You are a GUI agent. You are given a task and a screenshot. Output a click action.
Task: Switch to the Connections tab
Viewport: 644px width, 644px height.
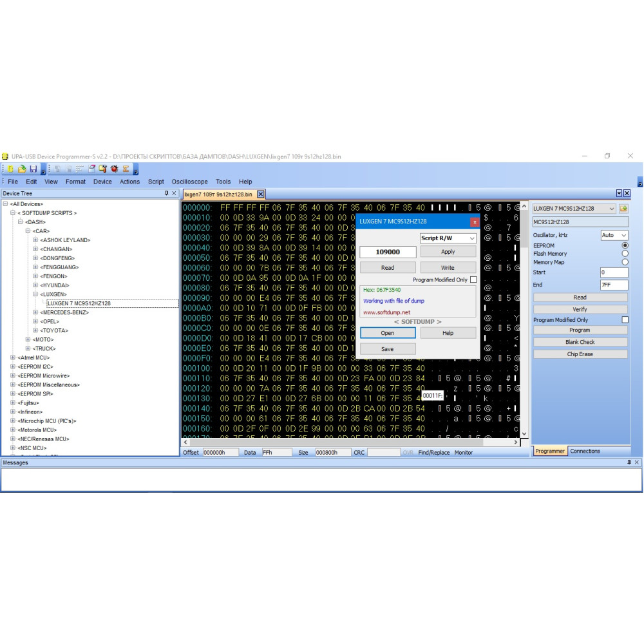pos(585,451)
